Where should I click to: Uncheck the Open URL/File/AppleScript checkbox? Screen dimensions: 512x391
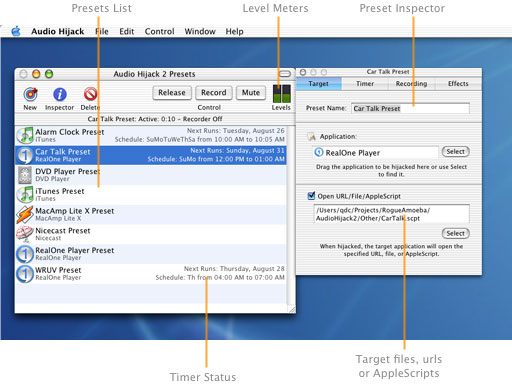click(311, 196)
